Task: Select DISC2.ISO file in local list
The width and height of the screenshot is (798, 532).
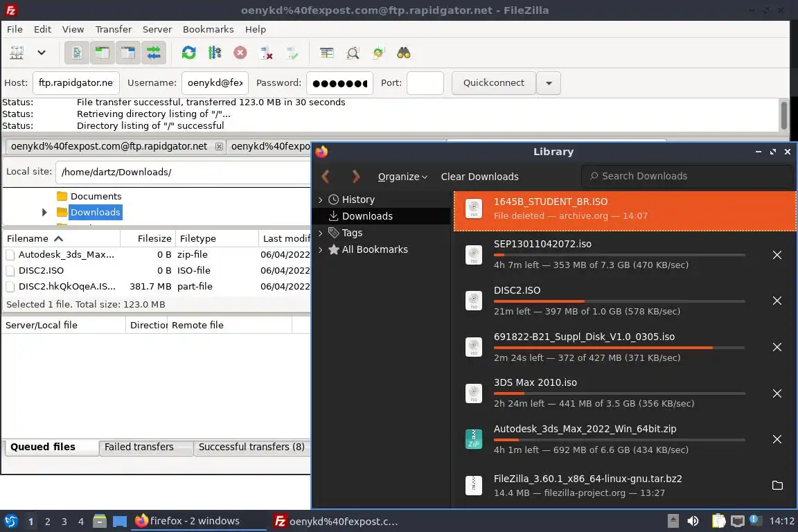Action: (x=157, y=270)
